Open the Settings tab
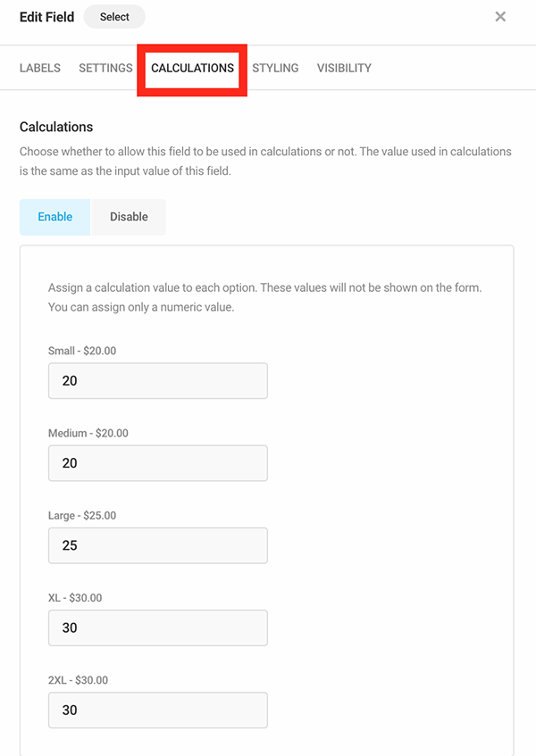 click(x=105, y=68)
